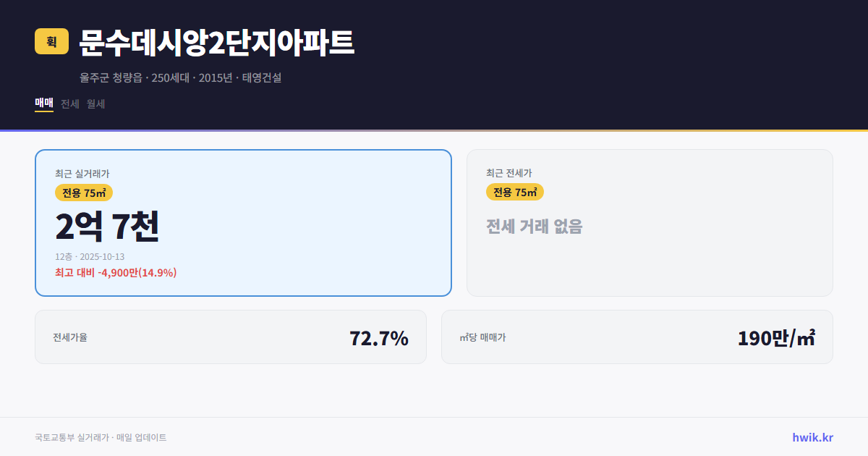Select the 전용 75㎡ badge on sale card
The width and height of the screenshot is (868, 456).
tap(83, 193)
